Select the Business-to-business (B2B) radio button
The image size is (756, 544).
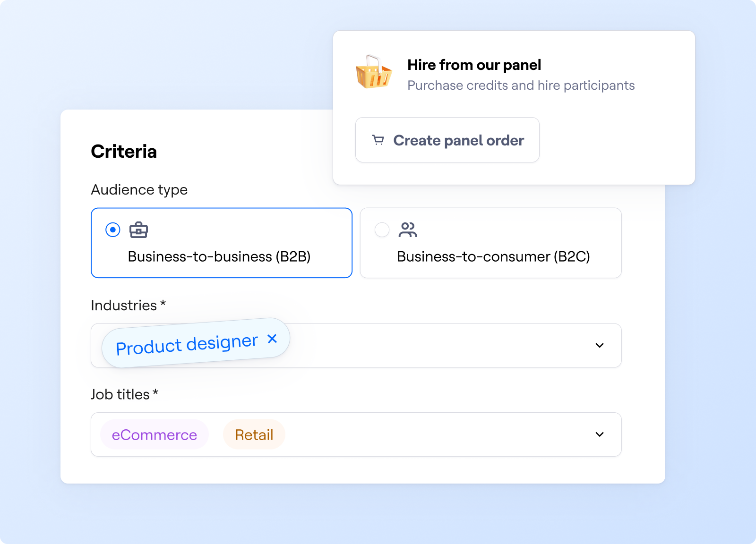click(113, 230)
